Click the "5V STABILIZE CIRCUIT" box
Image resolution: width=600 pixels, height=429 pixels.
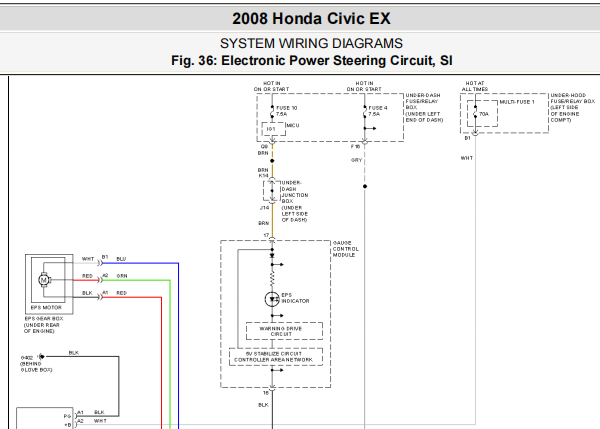[x=276, y=357]
